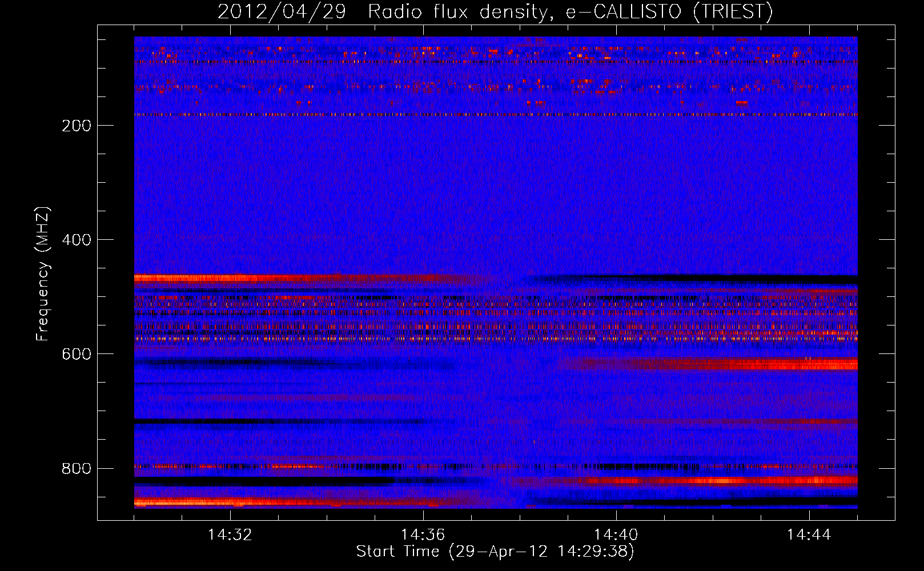The width and height of the screenshot is (924, 571).
Task: Click the 14:40 time tick label
Action: tap(616, 535)
